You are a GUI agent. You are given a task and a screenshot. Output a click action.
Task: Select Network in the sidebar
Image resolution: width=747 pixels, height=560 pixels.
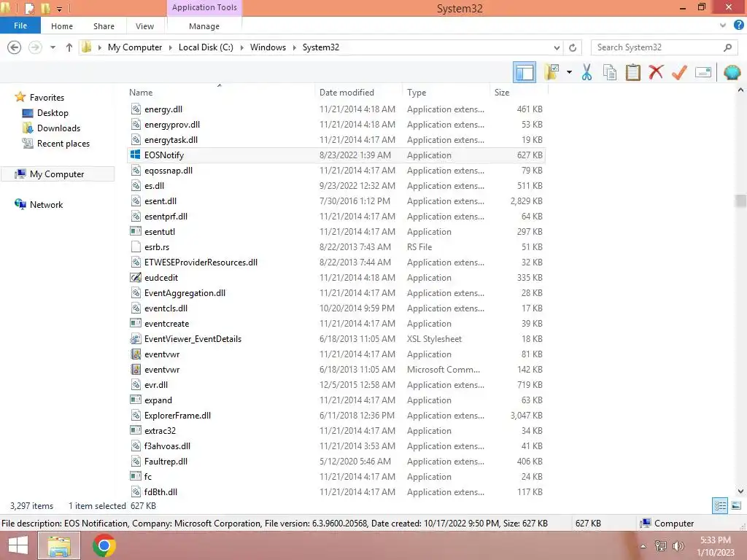pyautogui.click(x=46, y=205)
